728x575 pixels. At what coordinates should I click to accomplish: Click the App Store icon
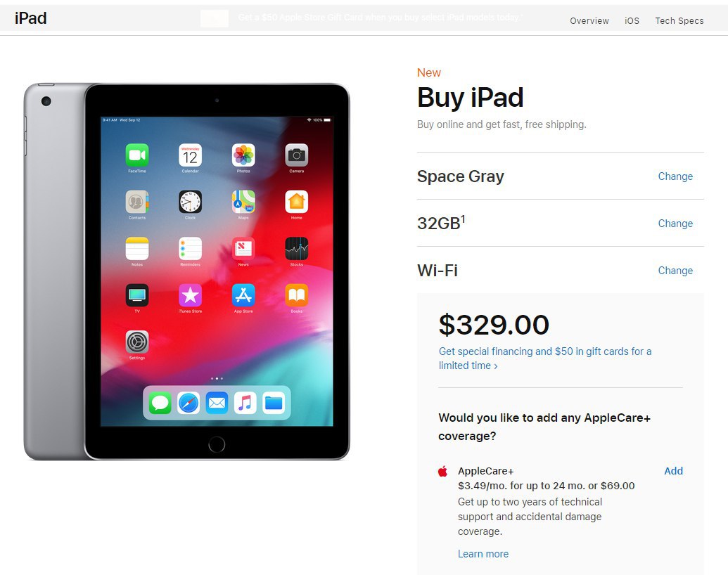click(x=243, y=295)
